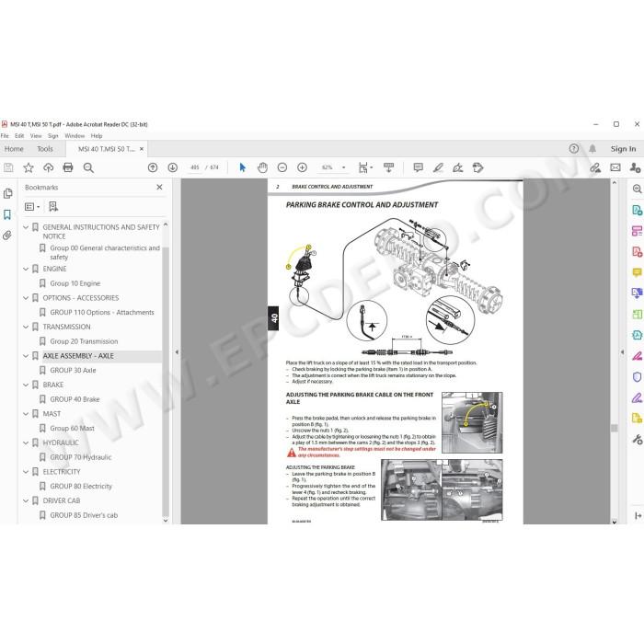
Task: Collapse the HYDRAULIC bookmark node
Action: click(26, 443)
